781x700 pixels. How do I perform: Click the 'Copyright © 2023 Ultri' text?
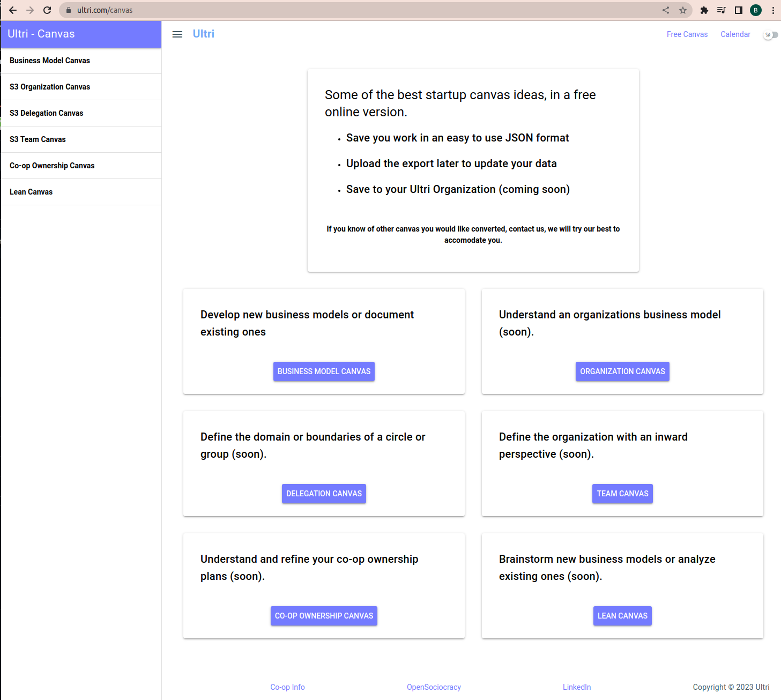tap(731, 687)
